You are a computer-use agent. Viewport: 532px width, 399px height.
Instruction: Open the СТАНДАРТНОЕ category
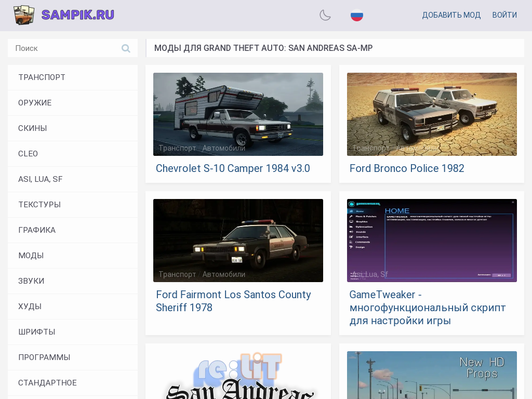73,383
